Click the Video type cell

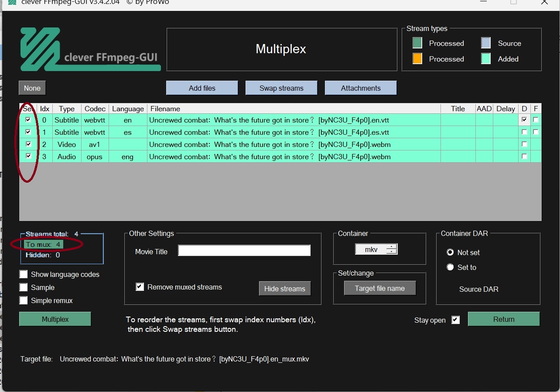[x=67, y=144]
